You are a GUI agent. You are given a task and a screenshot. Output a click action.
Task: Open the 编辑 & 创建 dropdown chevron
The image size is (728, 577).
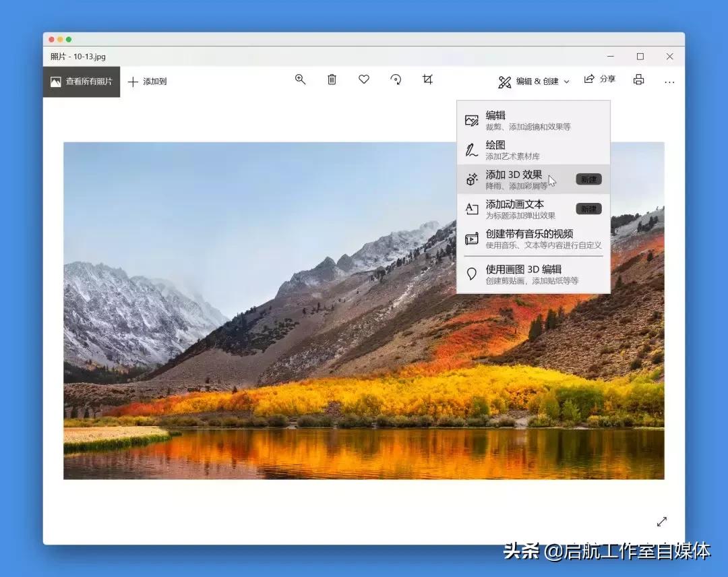(566, 80)
